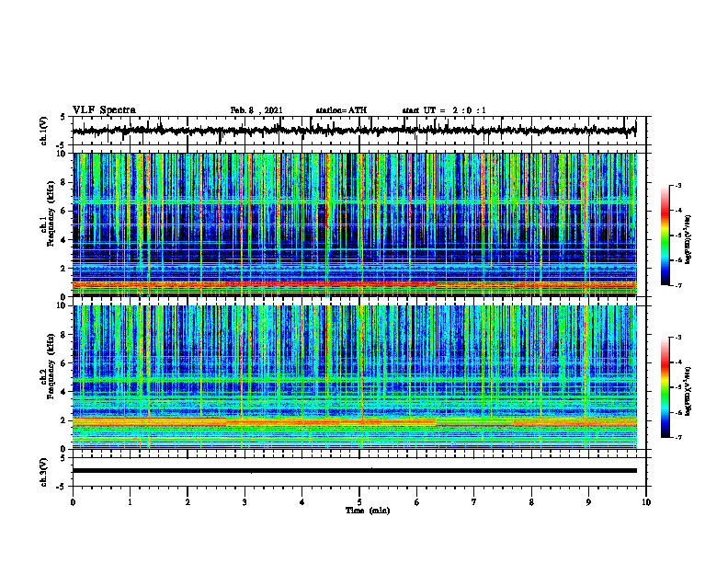728x563 pixels.
Task: Click the time axis tick label "10"
Action: (646, 502)
